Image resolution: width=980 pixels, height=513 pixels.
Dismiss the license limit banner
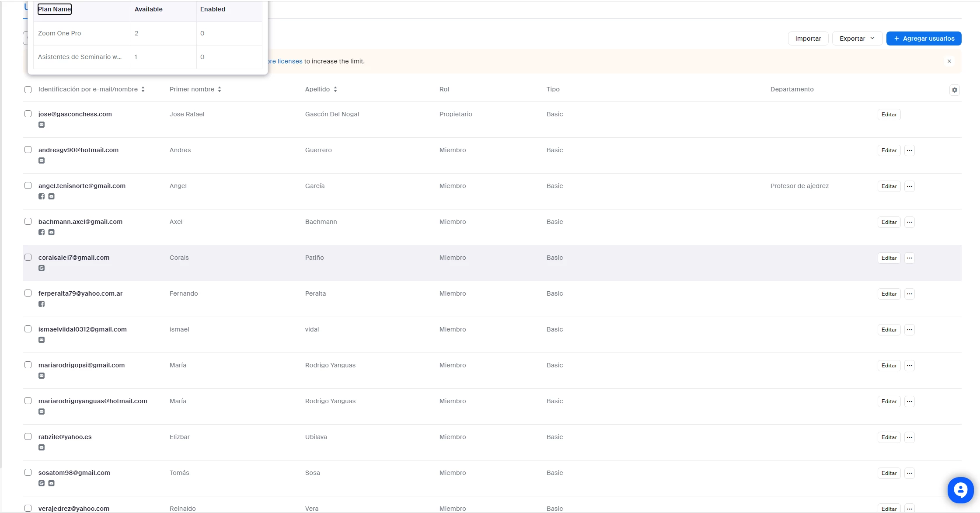949,61
